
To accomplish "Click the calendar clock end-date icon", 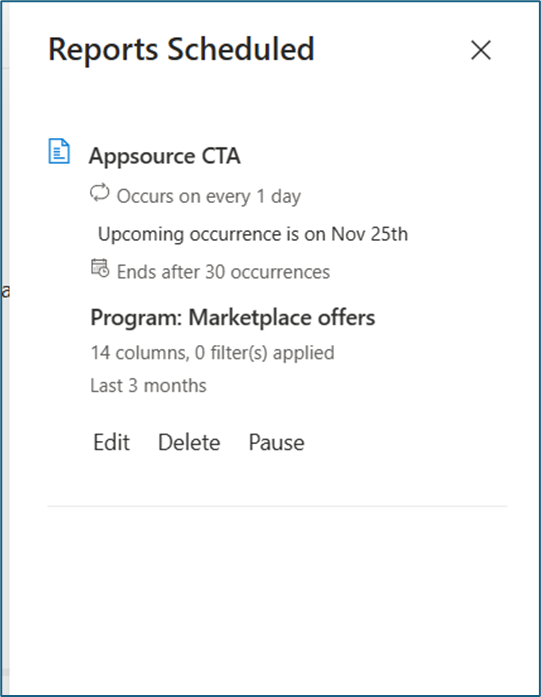I will (x=100, y=268).
